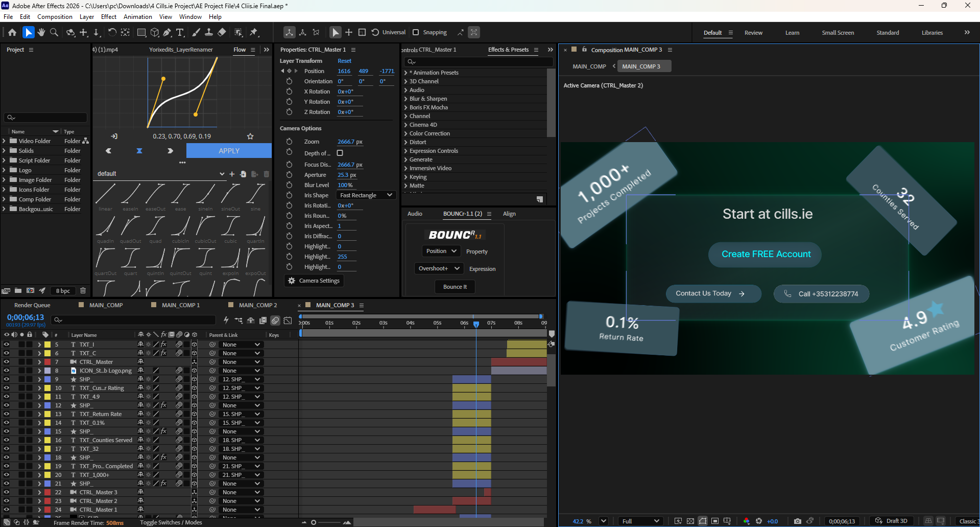Switch to the Audio panel tab

(415, 214)
